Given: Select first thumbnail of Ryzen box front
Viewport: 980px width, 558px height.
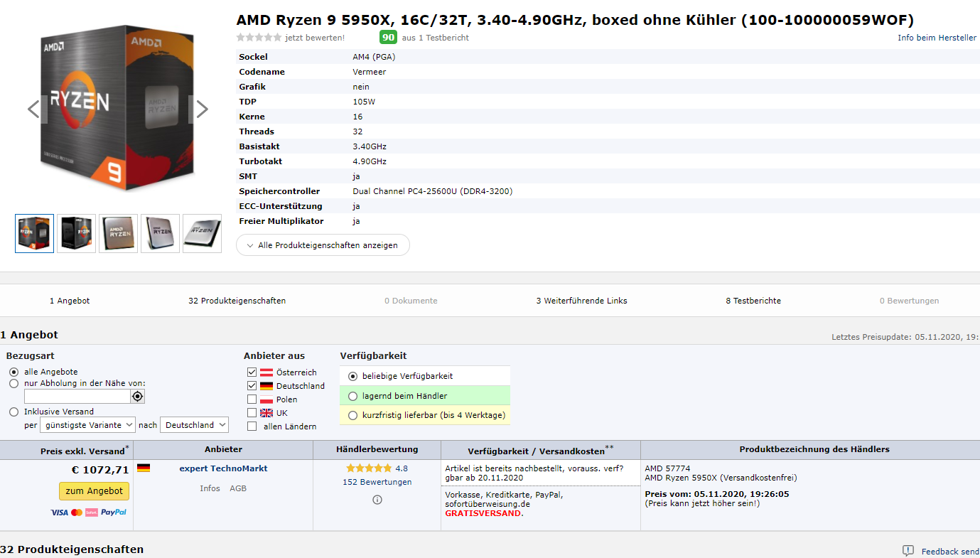Looking at the screenshot, I should point(34,233).
